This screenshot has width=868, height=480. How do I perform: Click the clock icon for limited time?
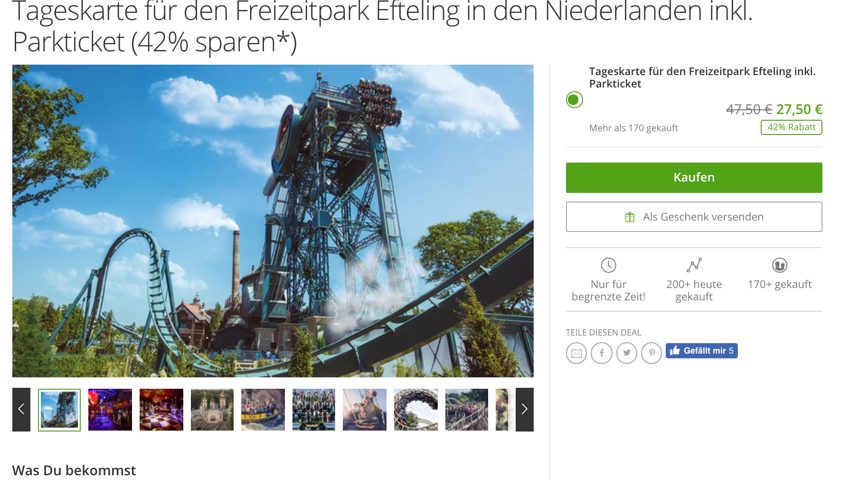608,265
